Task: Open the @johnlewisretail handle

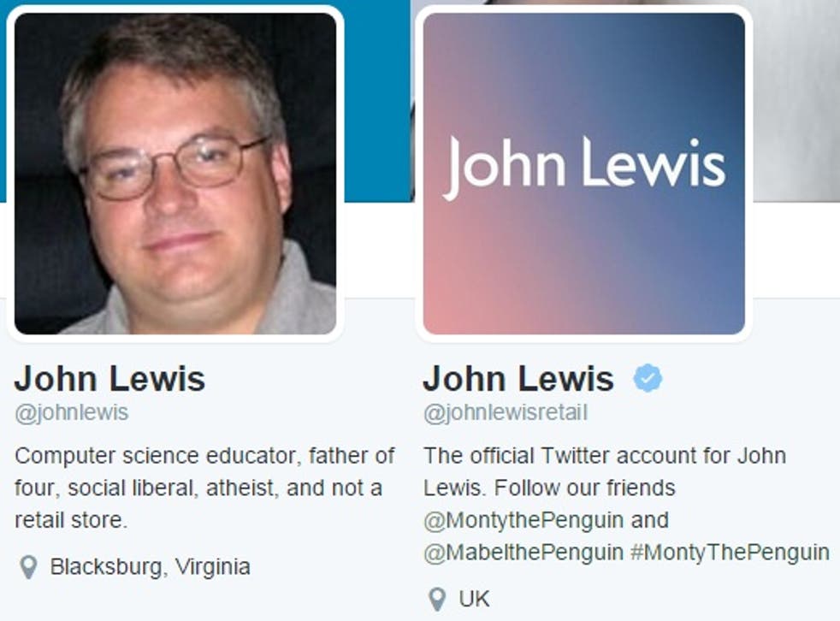Action: (x=506, y=413)
